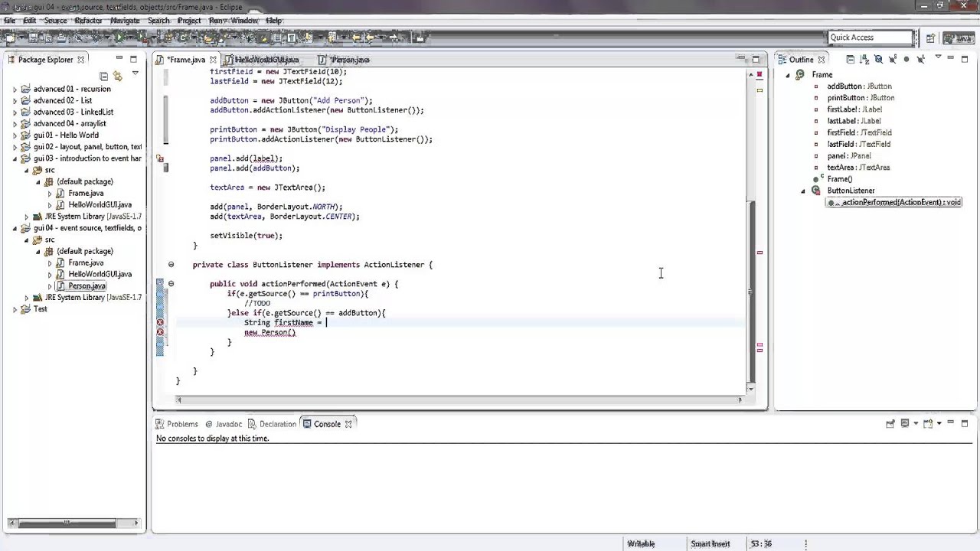Viewport: 980px width, 551px height.
Task: Toggle Hide Non-Public Members in Outline
Action: [x=906, y=59]
